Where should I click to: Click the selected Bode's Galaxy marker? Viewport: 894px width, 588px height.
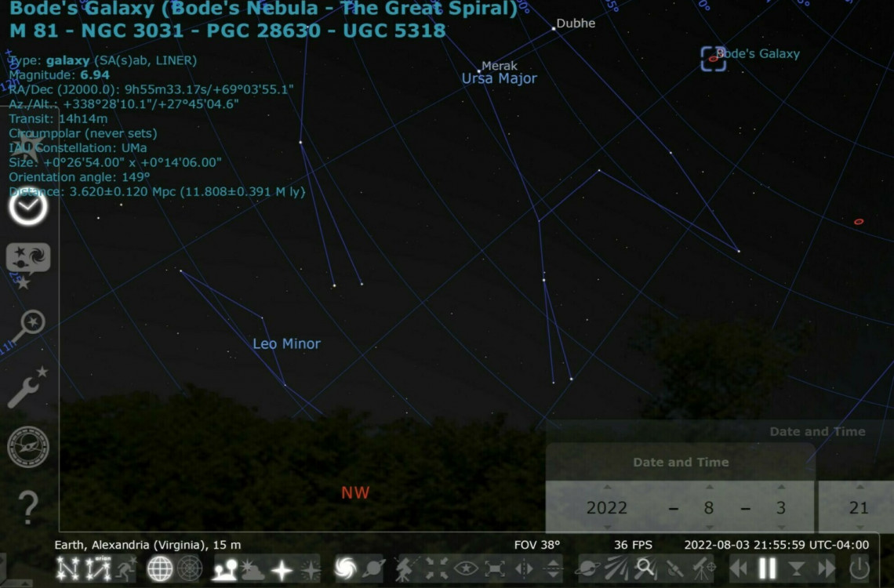click(714, 59)
